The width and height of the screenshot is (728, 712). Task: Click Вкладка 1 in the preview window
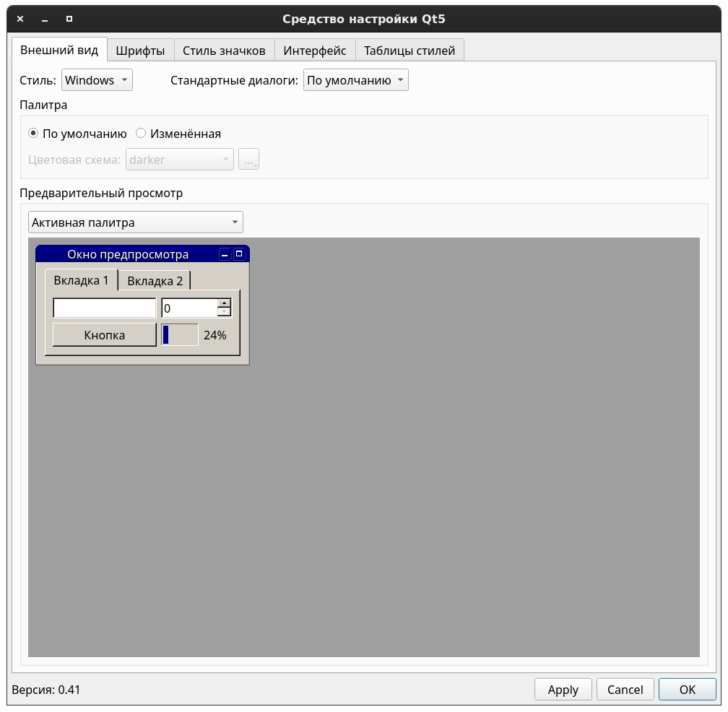tap(81, 280)
